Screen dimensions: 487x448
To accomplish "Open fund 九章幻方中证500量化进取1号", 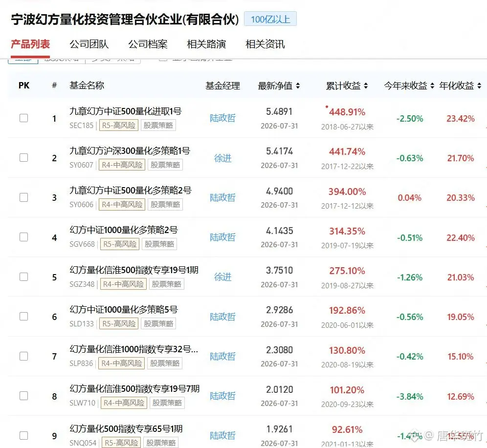I will click(x=126, y=111).
